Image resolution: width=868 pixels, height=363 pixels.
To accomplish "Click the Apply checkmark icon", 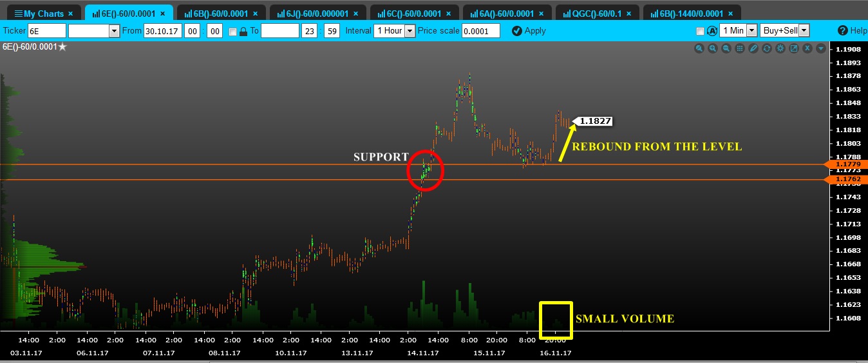I will point(516,30).
